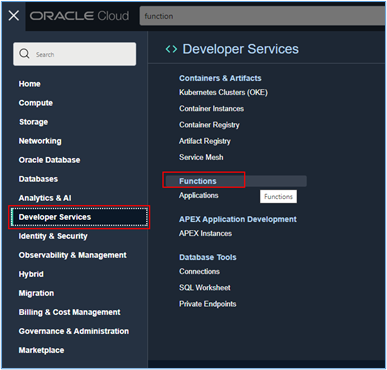Close the navigation menu with X icon
387x370 pixels.
coord(14,15)
